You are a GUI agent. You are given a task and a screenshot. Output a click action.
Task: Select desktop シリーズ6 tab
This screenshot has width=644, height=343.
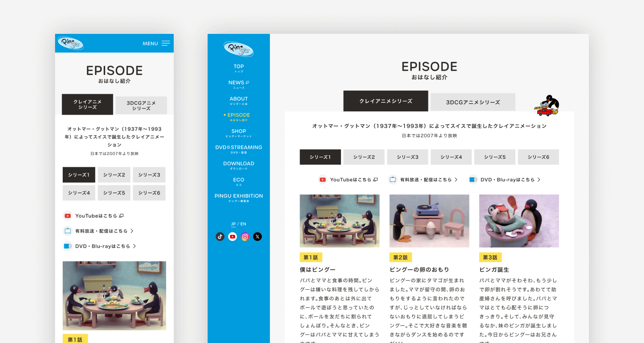[539, 157]
